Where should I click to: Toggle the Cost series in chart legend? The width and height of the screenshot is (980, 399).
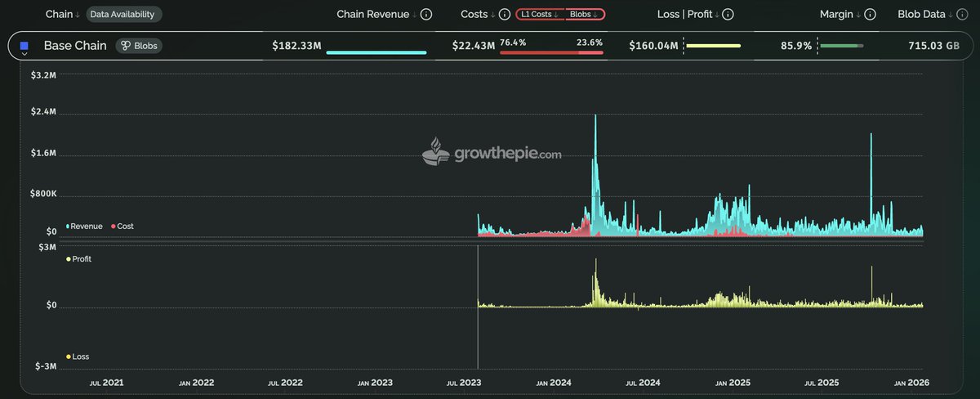(122, 226)
